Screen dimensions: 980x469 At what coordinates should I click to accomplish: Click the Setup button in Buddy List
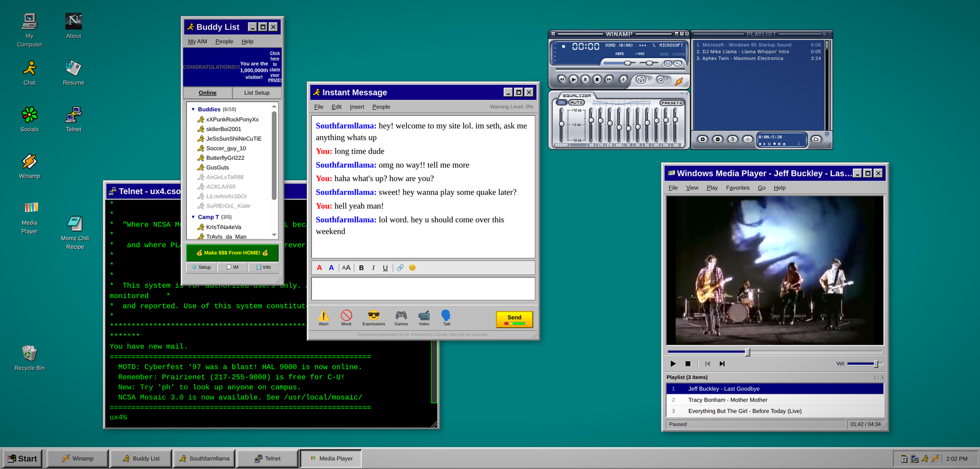[201, 267]
